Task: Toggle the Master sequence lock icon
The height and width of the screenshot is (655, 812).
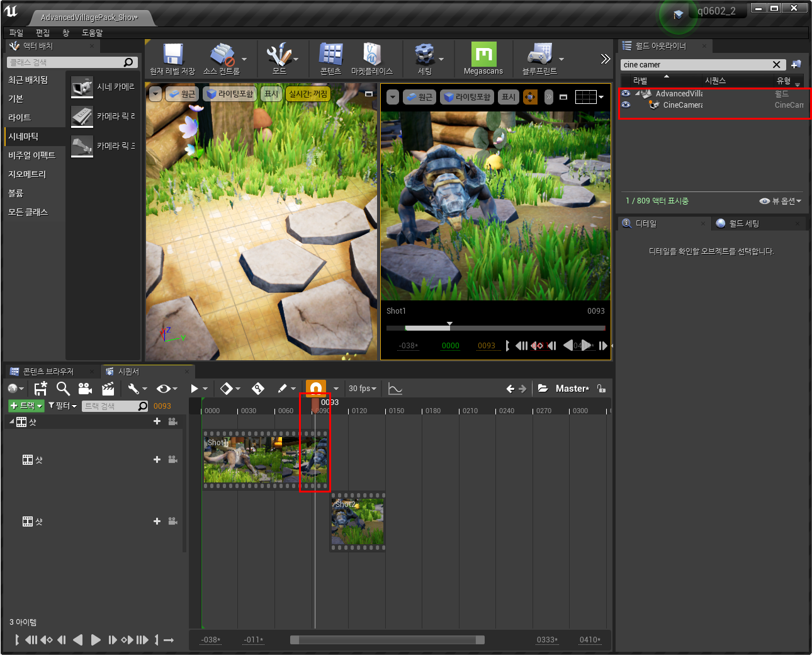Action: [x=601, y=389]
